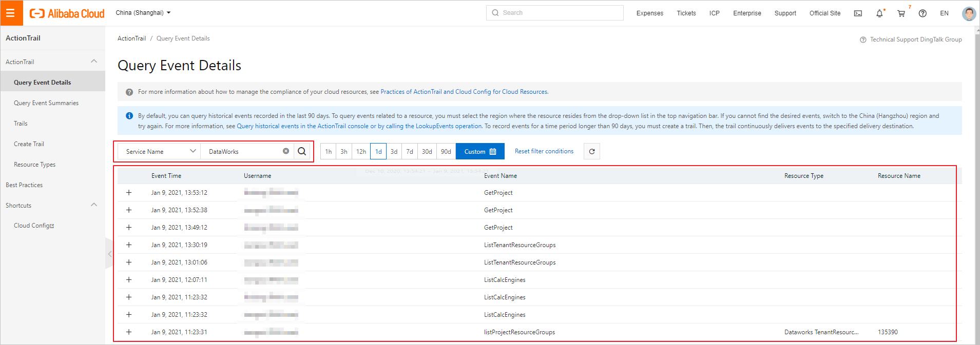
Task: Open Cloud Config external link
Action: click(34, 226)
